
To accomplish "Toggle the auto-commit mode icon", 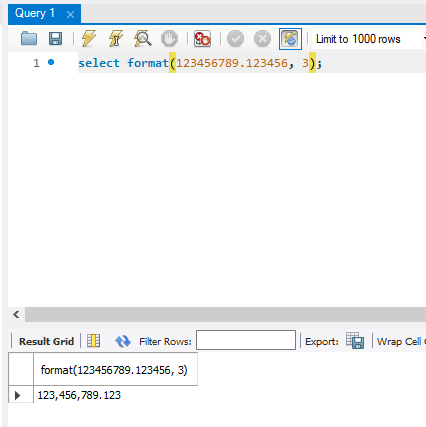I will point(290,39).
